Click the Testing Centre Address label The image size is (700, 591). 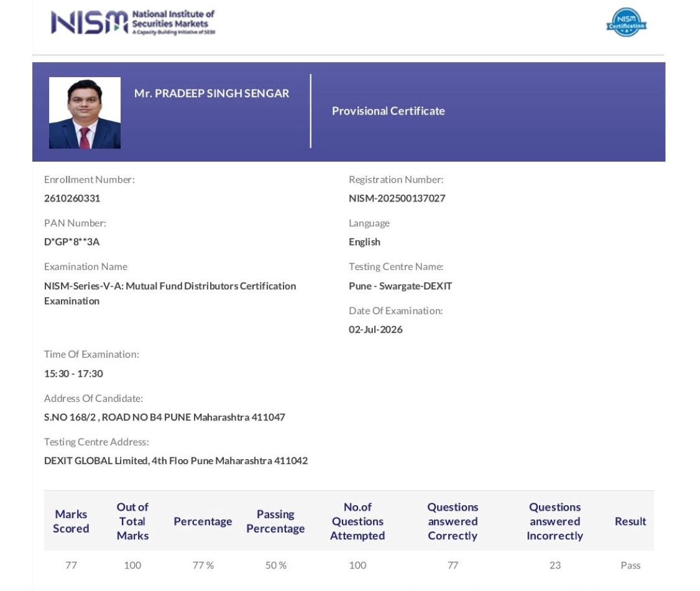pos(96,442)
